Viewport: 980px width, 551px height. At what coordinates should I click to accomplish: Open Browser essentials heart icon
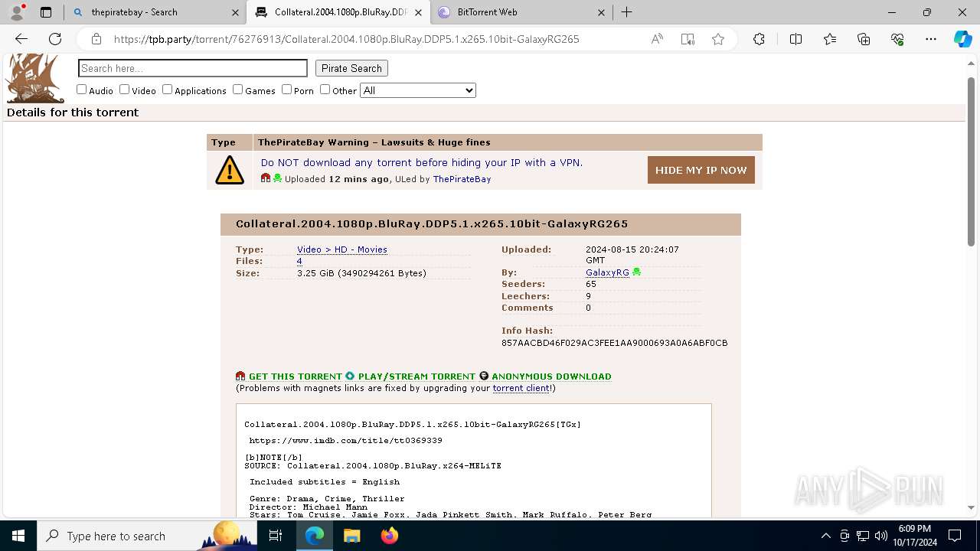point(897,39)
